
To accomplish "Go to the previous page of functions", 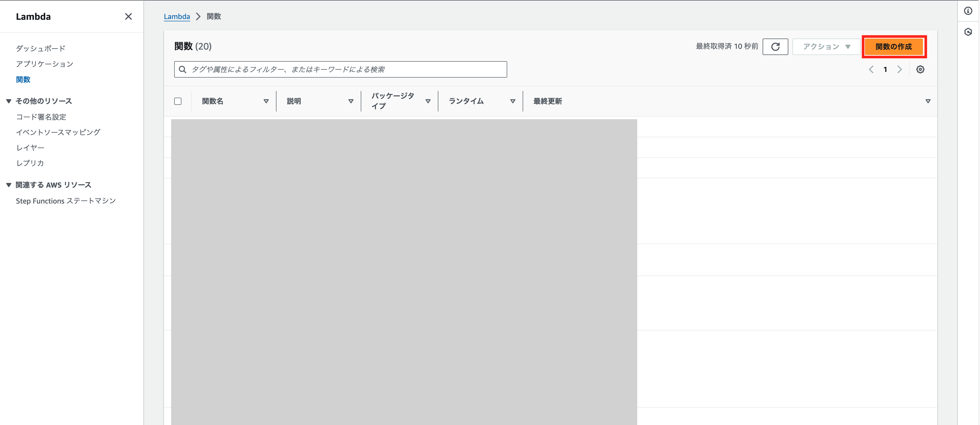I will tap(871, 69).
